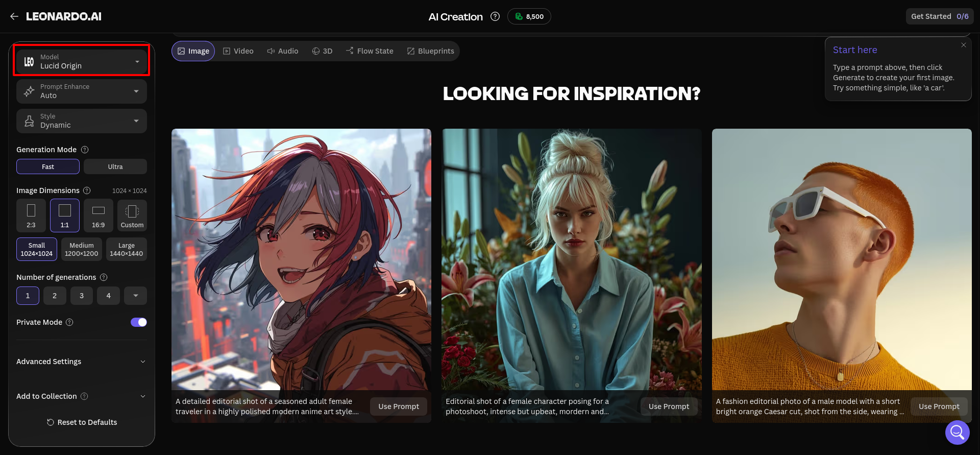Open Generation Mode help icon

coord(85,150)
